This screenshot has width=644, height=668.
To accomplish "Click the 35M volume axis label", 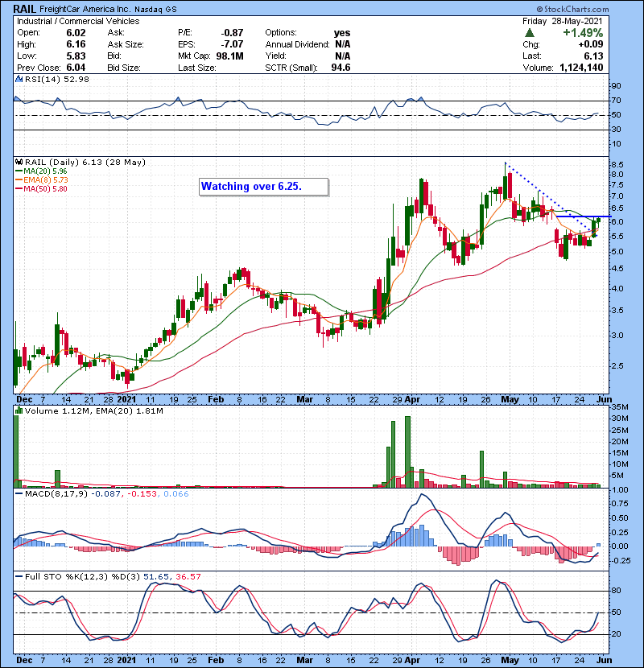I will (x=620, y=407).
